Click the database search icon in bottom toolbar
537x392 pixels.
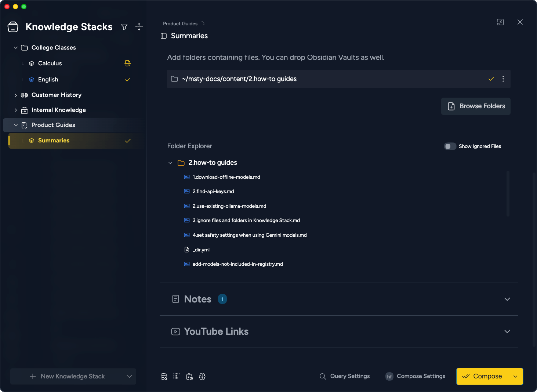[164, 377]
